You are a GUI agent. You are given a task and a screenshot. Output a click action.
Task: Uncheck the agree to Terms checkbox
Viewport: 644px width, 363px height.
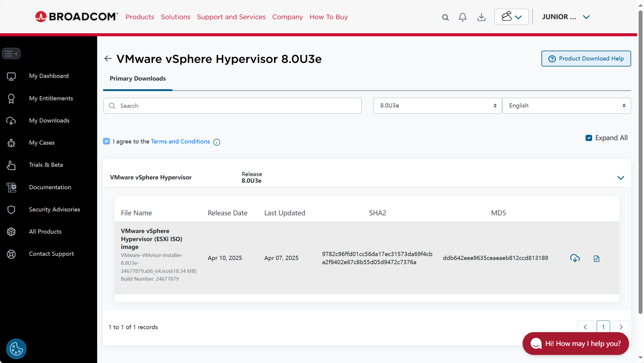pyautogui.click(x=106, y=141)
